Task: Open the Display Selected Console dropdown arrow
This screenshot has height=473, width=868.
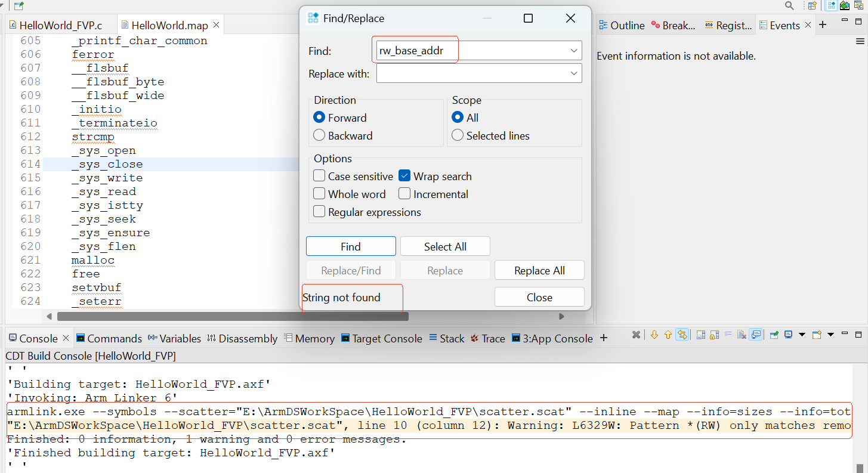Action: tap(802, 335)
